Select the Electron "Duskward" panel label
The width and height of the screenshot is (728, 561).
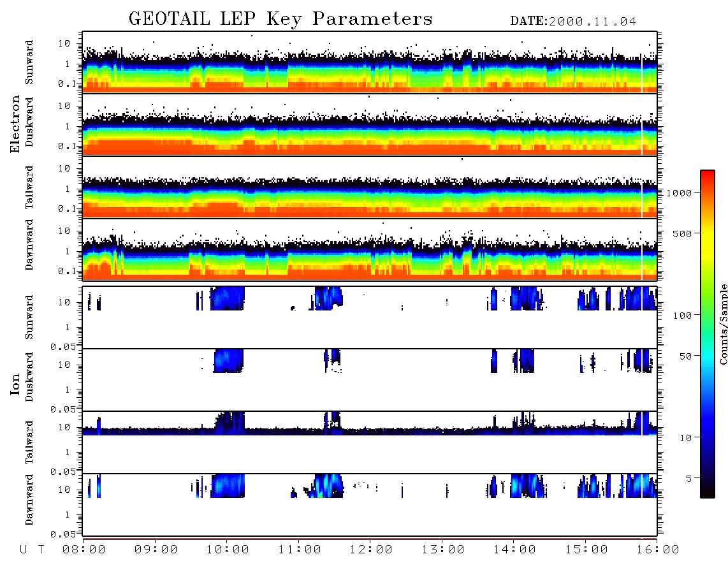(29, 122)
